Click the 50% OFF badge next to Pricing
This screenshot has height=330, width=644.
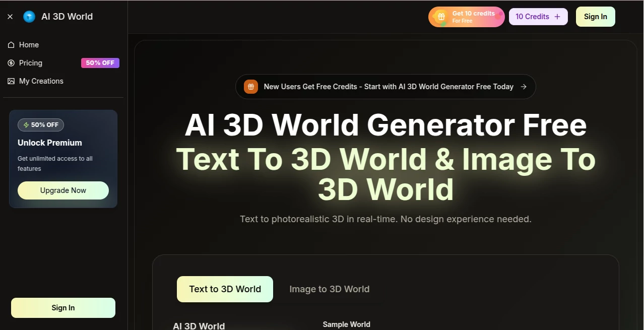[x=100, y=62]
